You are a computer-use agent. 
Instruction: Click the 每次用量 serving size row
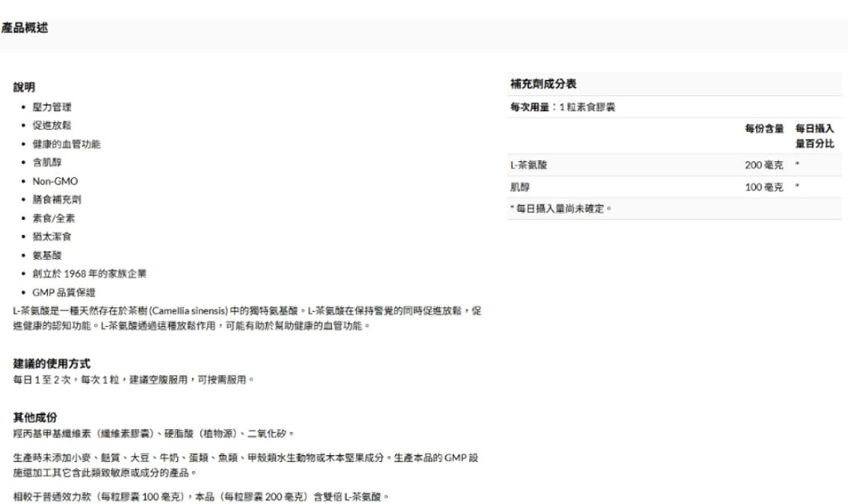click(562, 108)
